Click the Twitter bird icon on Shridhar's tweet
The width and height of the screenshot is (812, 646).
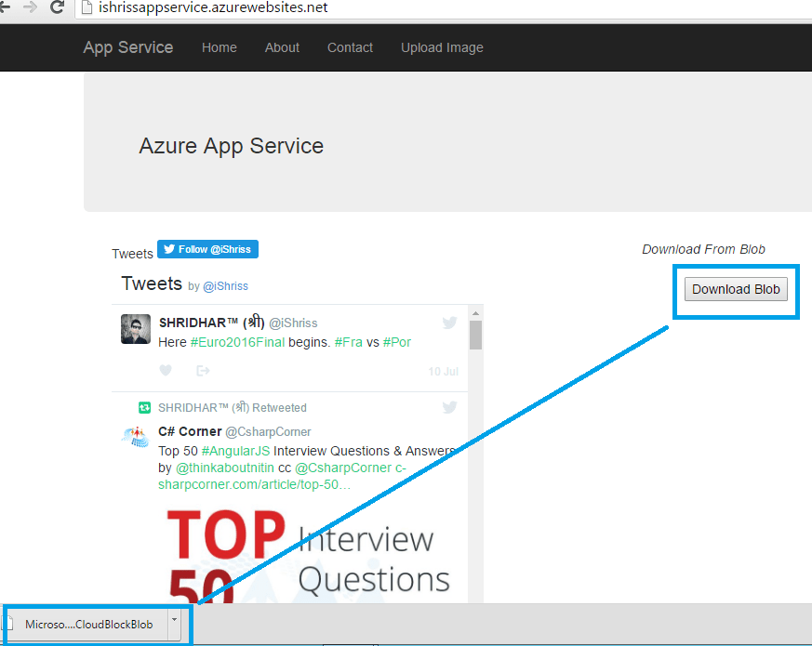449,323
